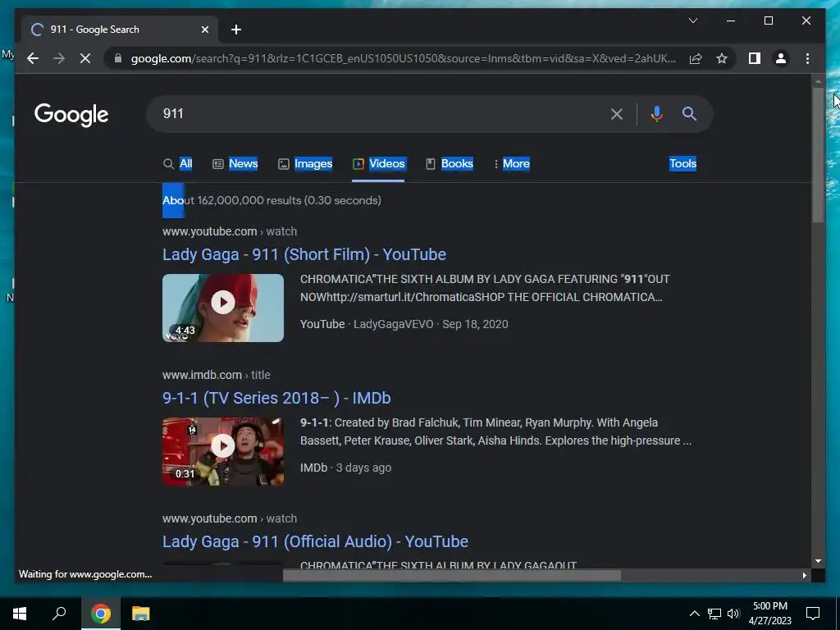Play the Lady Gaga 4:43 video thumbnail
The height and width of the screenshot is (630, 840).
coord(223,308)
